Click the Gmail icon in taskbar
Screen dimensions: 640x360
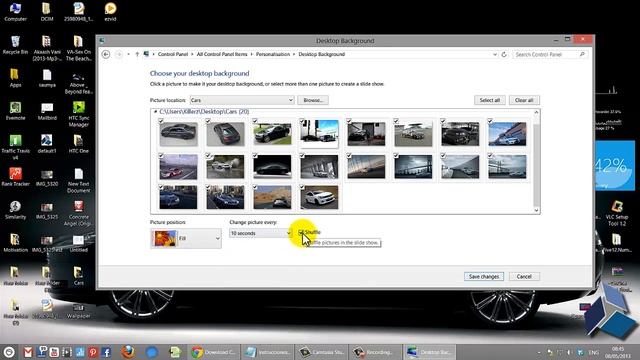click(x=28, y=352)
